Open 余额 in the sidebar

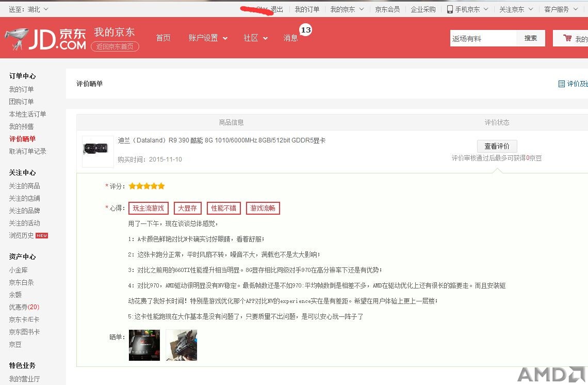pos(15,295)
